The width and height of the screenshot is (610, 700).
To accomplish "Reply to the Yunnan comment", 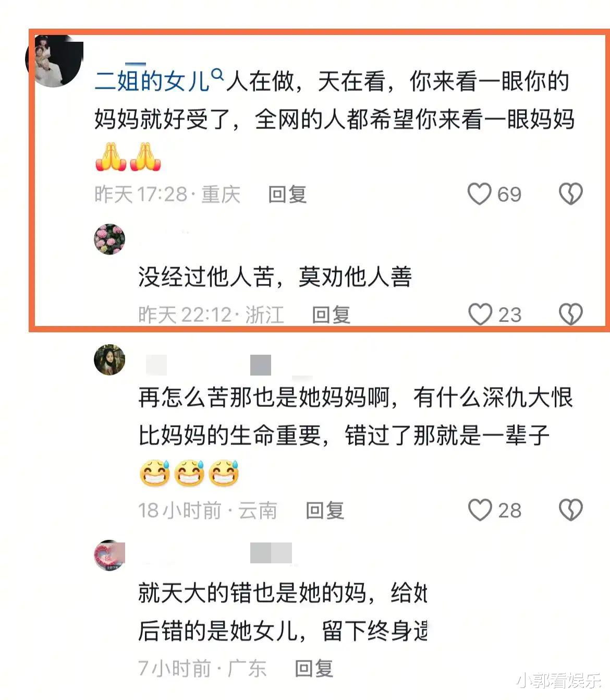I will [325, 511].
